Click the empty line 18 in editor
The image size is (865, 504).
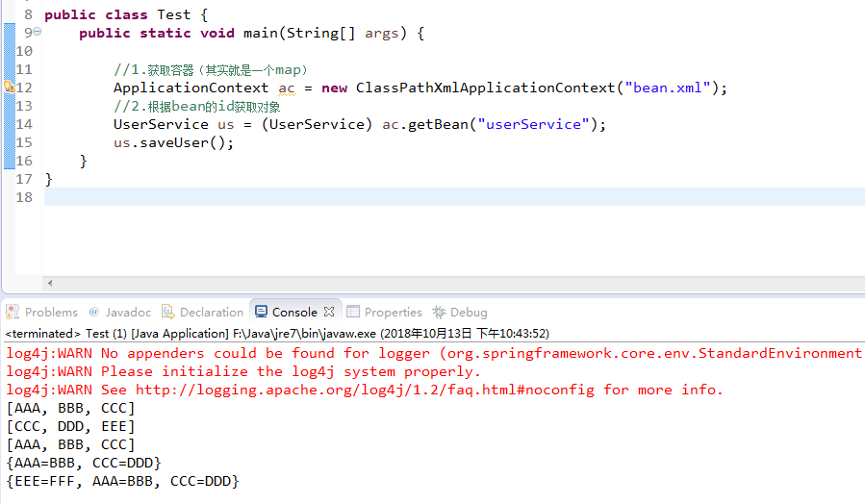tap(453, 197)
